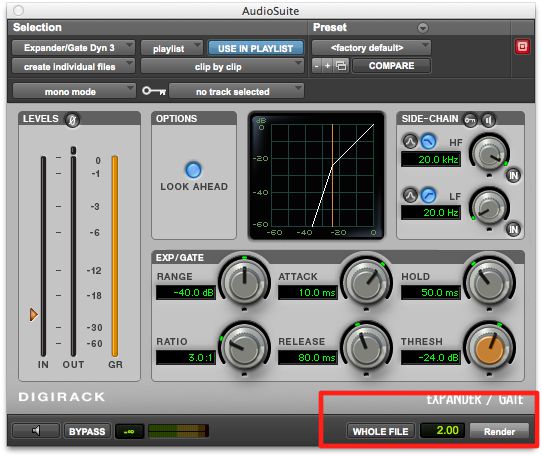Open the Preset round menu arrow

point(423,28)
